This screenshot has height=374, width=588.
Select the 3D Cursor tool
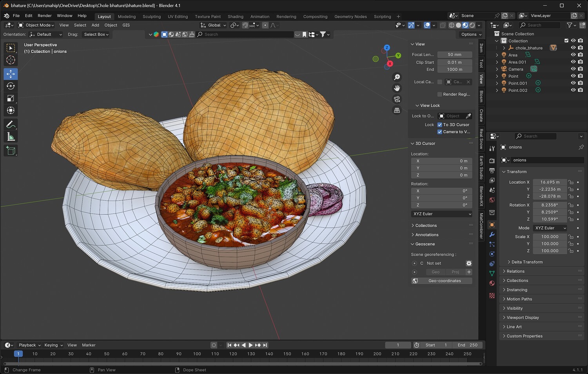pyautogui.click(x=11, y=60)
